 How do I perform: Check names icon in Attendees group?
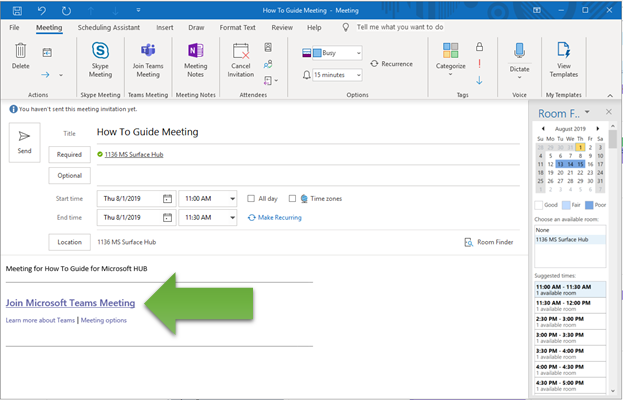click(268, 64)
